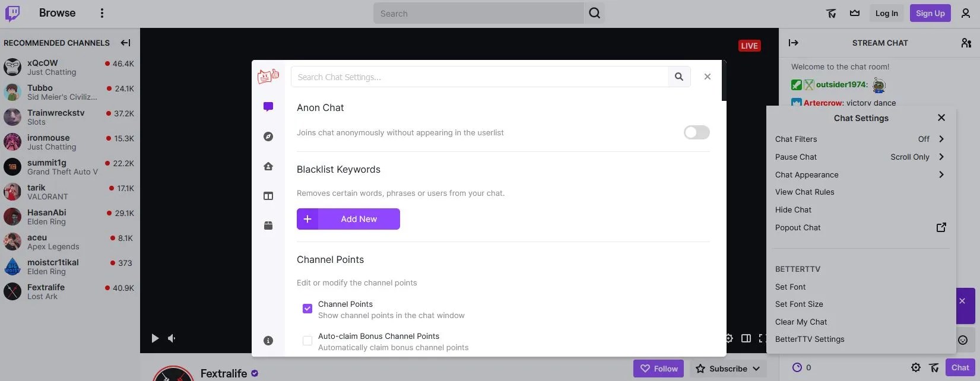
Task: Collapse the Stream Chat panel
Action: (793, 43)
